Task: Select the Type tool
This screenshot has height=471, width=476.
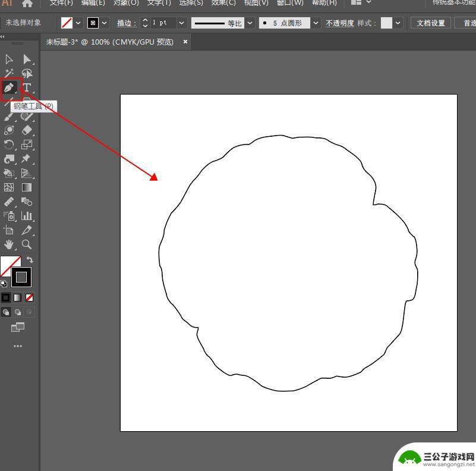Action: [27, 87]
